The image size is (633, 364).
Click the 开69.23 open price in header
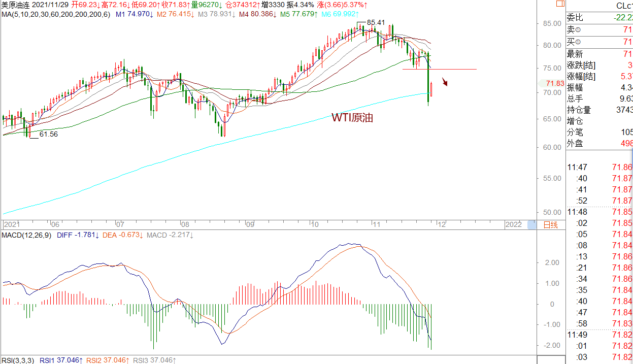coord(86,5)
